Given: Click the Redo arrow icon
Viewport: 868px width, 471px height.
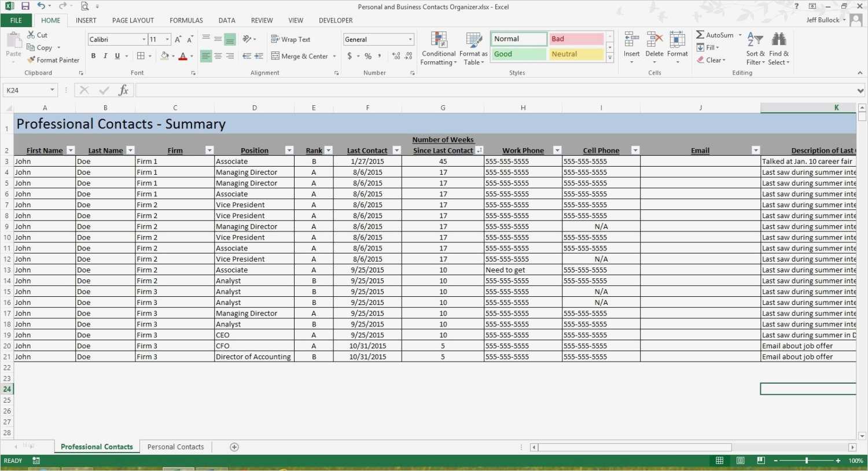Looking at the screenshot, I should point(62,6).
